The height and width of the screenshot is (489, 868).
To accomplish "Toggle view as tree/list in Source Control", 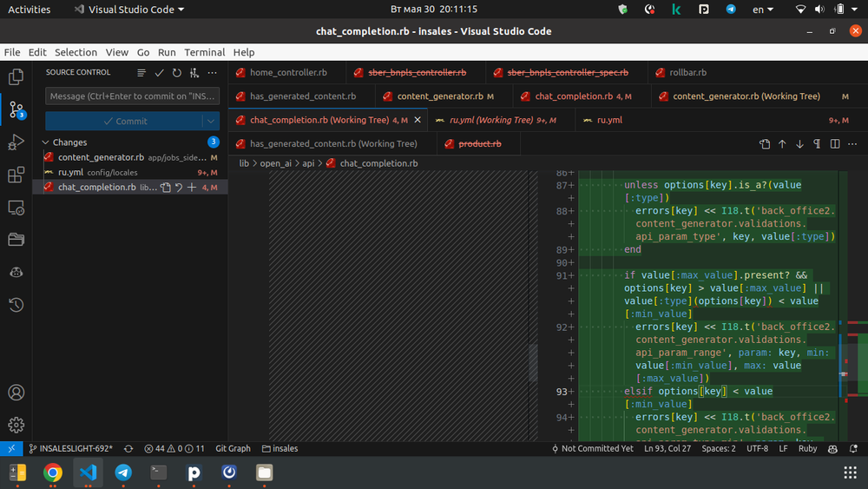I will (x=141, y=73).
